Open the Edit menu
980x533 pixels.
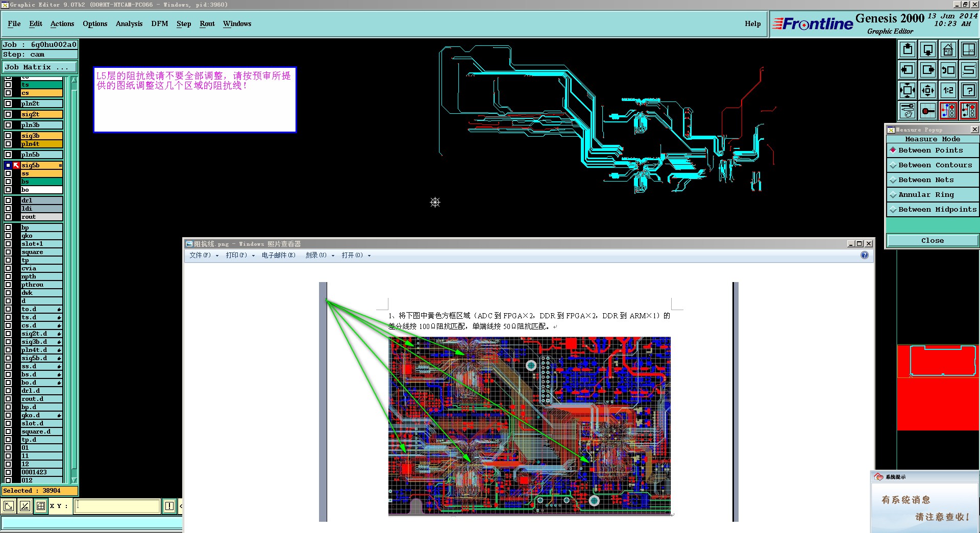36,24
